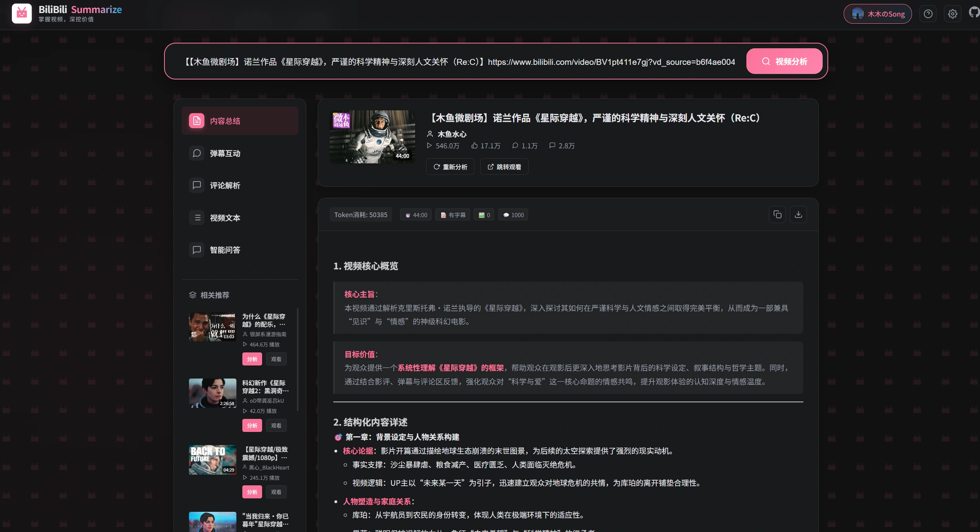Click the play count 546.0万
This screenshot has width=980, height=532.
(x=443, y=146)
